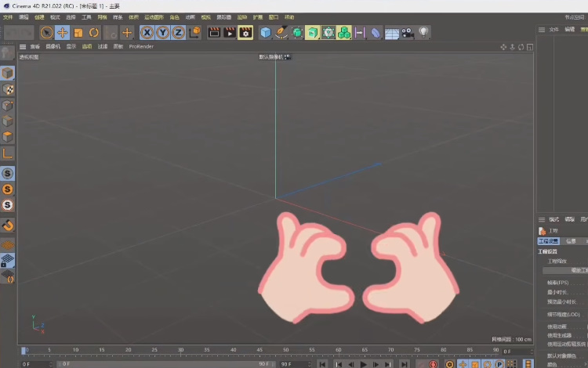
Task: Turn off Viewport Solo grey S
Action: 8,173
